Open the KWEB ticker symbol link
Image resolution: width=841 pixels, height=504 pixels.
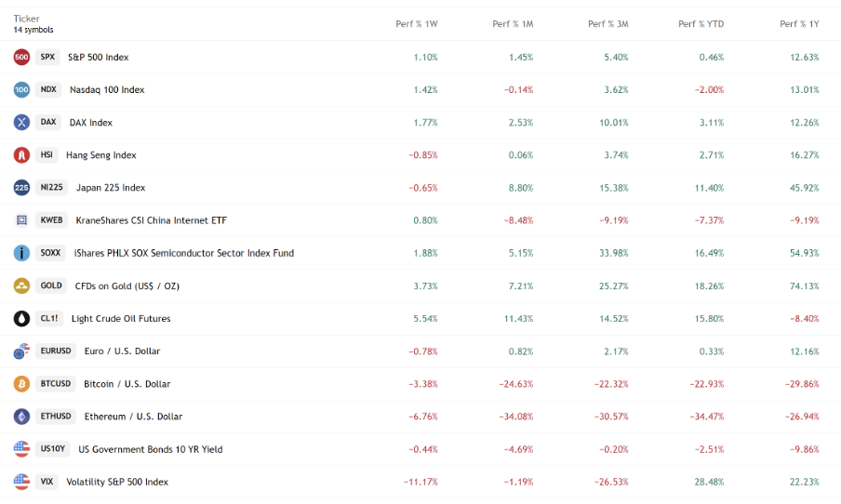point(51,220)
